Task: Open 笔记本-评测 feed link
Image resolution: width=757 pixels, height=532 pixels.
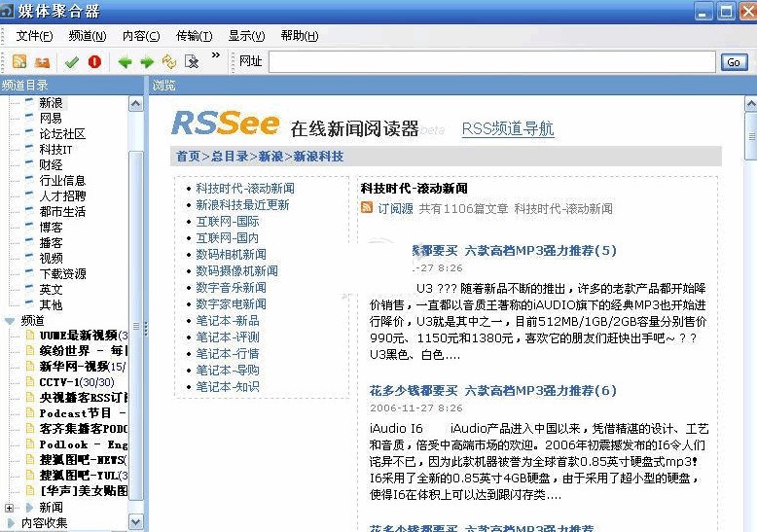Action: click(228, 337)
